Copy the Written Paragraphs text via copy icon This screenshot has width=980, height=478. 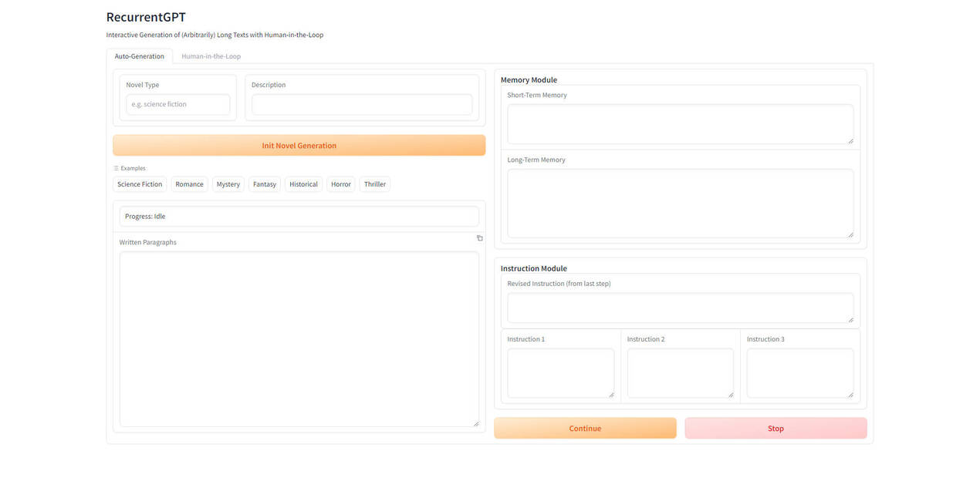pyautogui.click(x=479, y=238)
